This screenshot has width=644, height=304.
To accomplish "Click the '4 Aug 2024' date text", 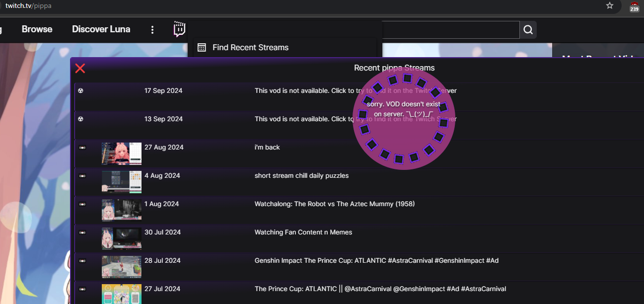I will coord(162,176).
